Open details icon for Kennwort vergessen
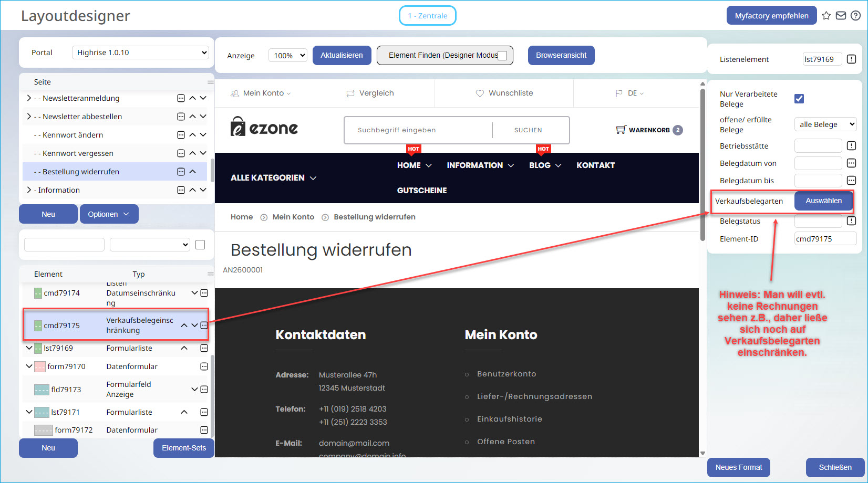The height and width of the screenshot is (483, 868). [x=181, y=153]
